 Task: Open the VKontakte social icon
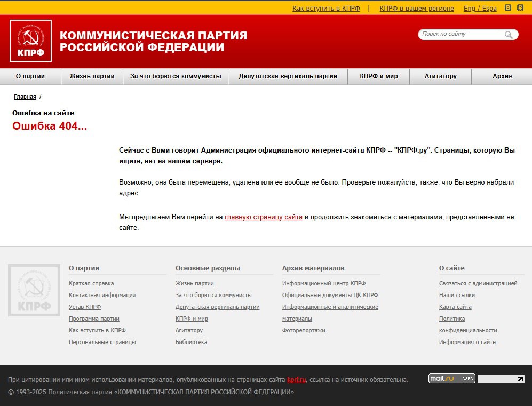[507, 7]
